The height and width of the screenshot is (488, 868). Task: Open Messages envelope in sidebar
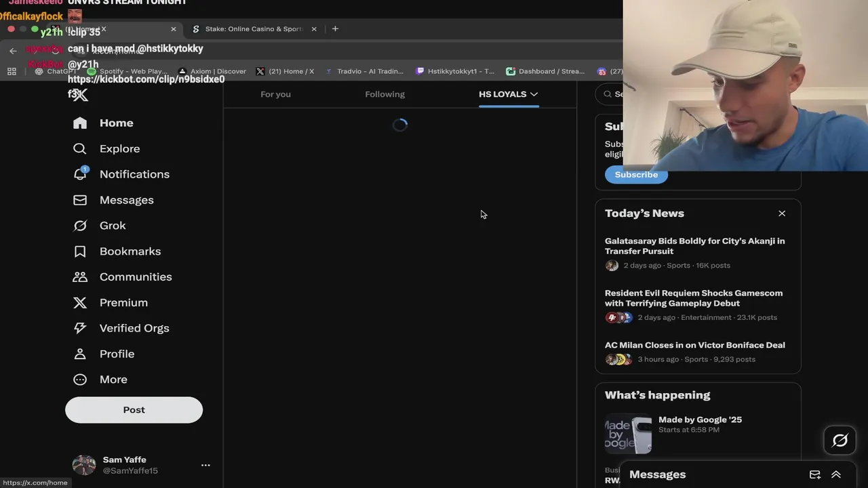point(80,200)
